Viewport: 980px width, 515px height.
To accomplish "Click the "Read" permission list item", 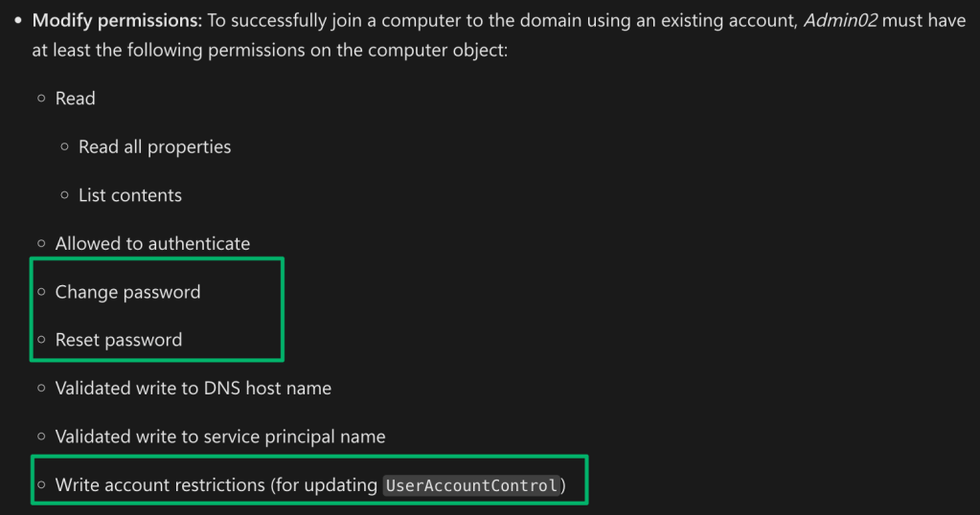I will [76, 99].
